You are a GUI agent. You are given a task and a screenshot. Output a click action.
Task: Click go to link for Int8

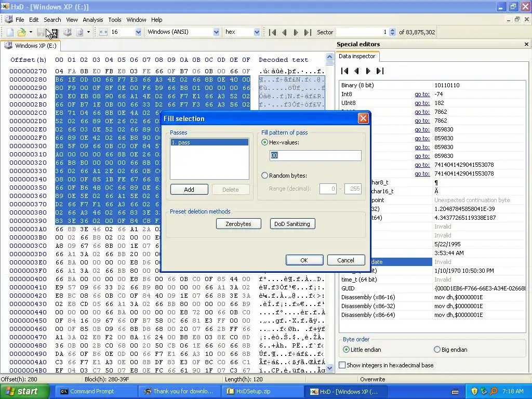(422, 94)
